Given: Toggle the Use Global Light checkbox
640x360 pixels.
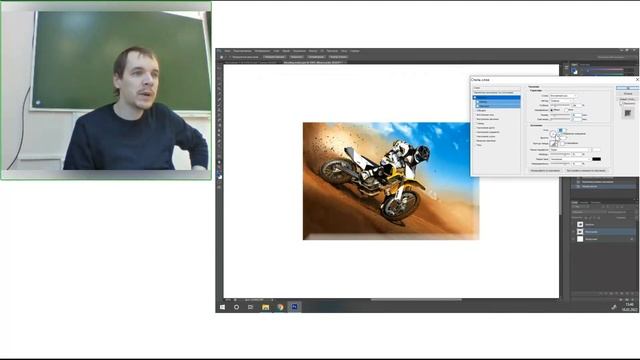Looking at the screenshot, I should click(559, 133).
